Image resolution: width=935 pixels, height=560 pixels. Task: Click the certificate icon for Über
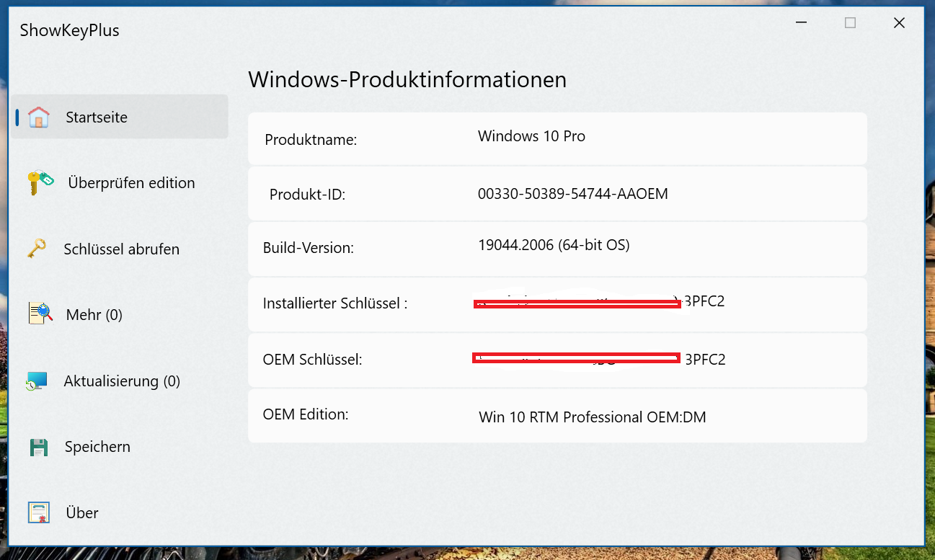tap(39, 512)
